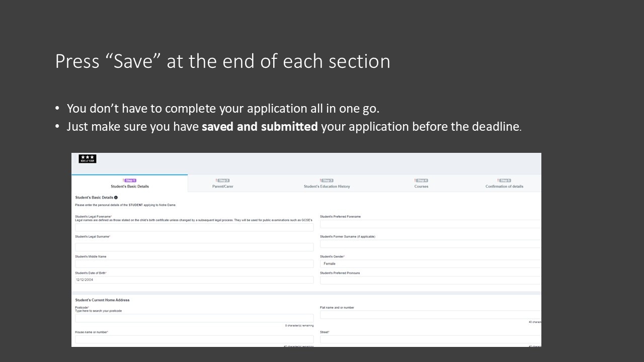This screenshot has width=644, height=362.
Task: Click the Student's Middle Name input
Action: tap(194, 263)
